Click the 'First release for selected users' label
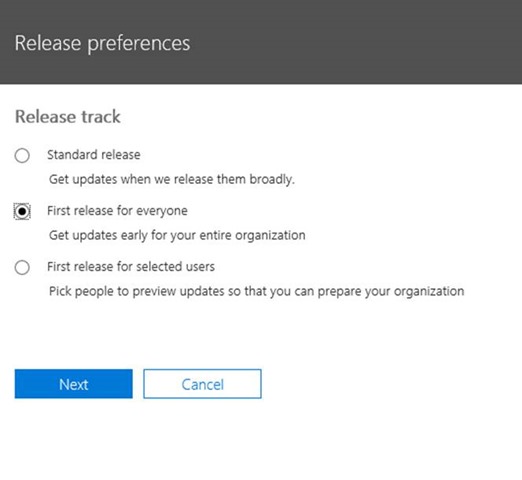Viewport: 522px width, 480px height. click(131, 267)
